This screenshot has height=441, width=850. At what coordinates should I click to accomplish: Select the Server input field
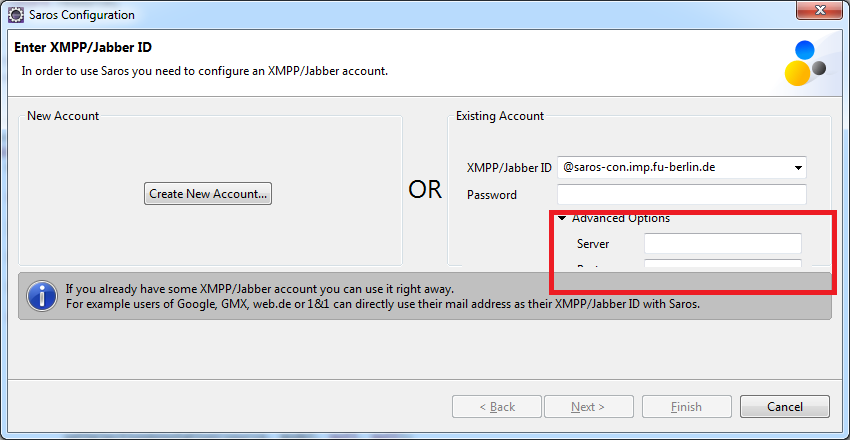722,243
